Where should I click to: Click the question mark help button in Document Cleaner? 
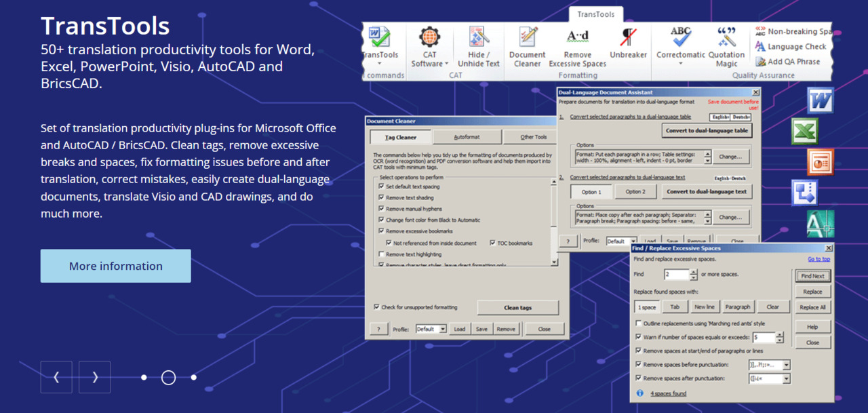tap(378, 329)
